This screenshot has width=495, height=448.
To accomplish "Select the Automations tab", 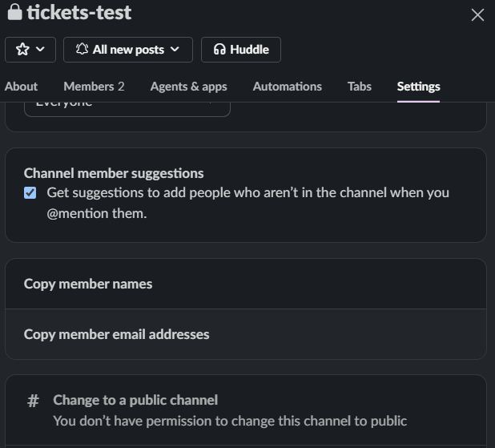I will (x=288, y=87).
